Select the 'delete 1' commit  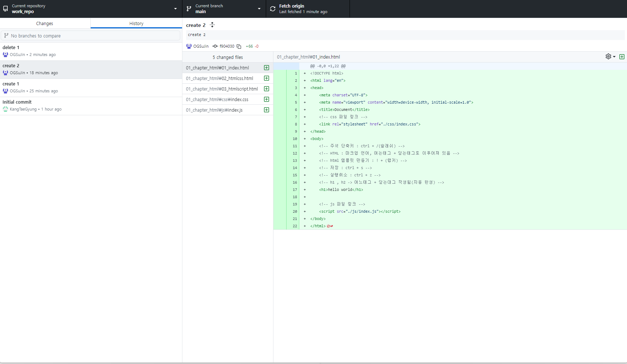tap(91, 51)
